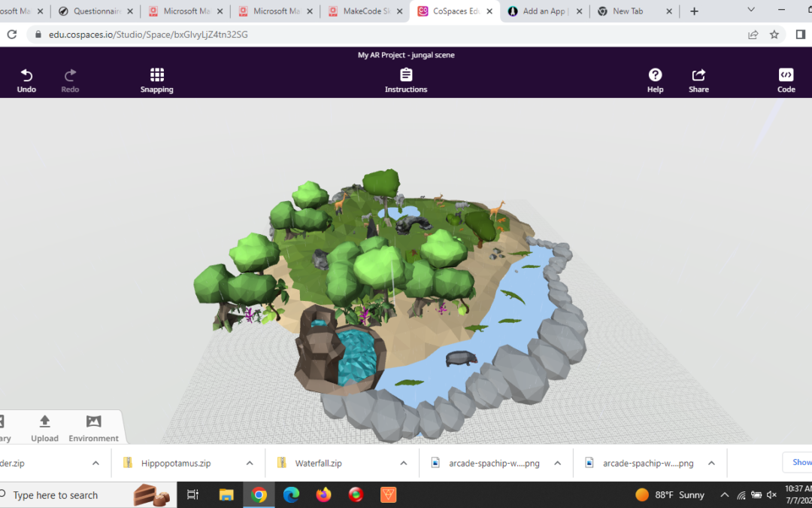Image resolution: width=812 pixels, height=508 pixels.
Task: Switch to the Add an App tab
Action: [x=545, y=11]
